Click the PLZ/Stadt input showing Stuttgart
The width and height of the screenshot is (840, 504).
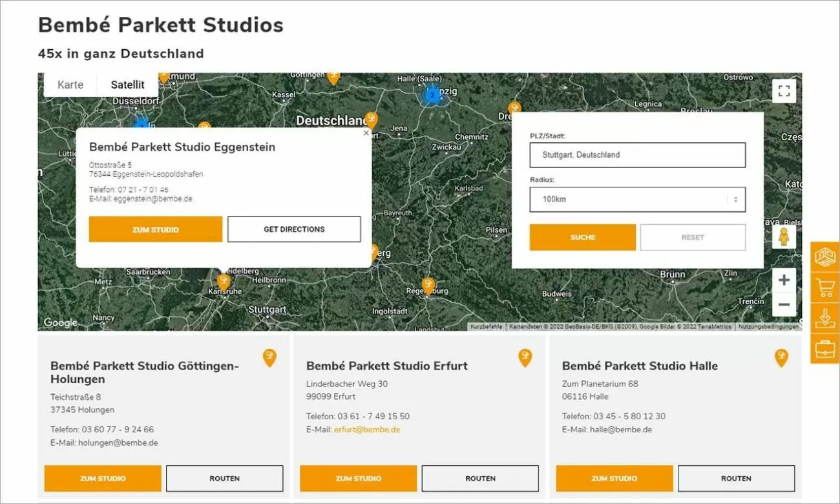[x=637, y=155]
